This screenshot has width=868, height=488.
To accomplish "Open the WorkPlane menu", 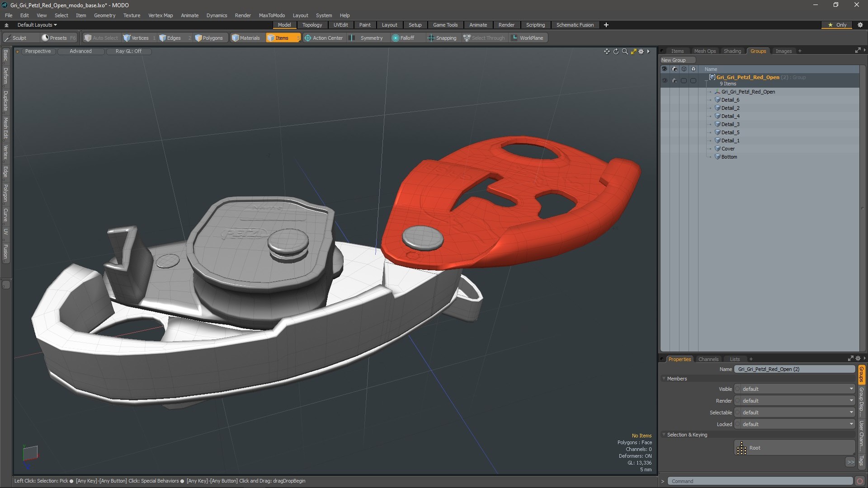I will point(527,38).
